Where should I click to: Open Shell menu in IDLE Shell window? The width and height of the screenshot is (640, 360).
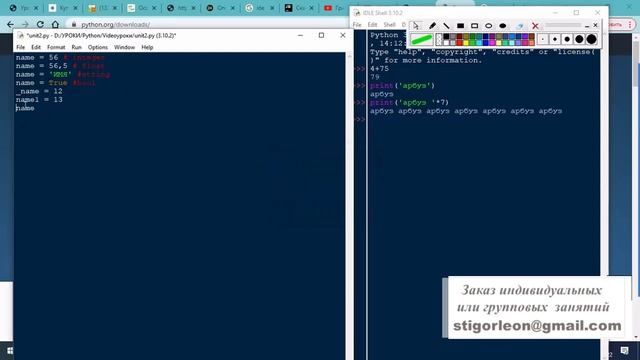tap(389, 25)
